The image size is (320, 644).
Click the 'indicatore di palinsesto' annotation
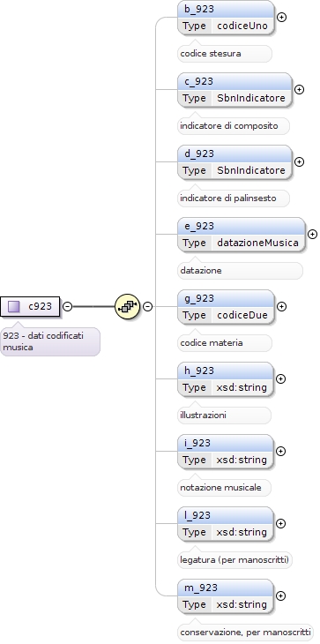[x=234, y=198]
